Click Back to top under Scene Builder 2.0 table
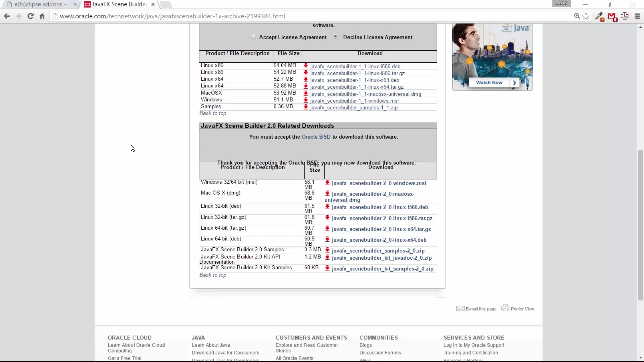Image resolution: width=644 pixels, height=362 pixels. tap(213, 275)
